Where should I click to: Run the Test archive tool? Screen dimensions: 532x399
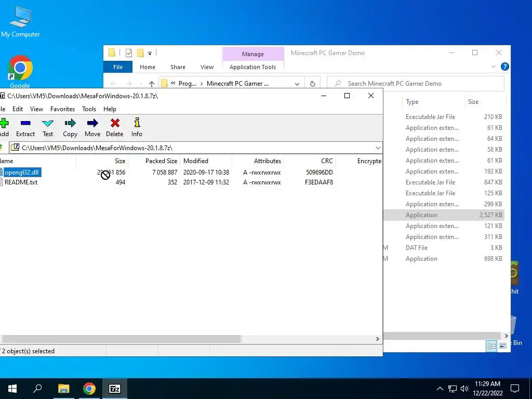click(x=48, y=128)
